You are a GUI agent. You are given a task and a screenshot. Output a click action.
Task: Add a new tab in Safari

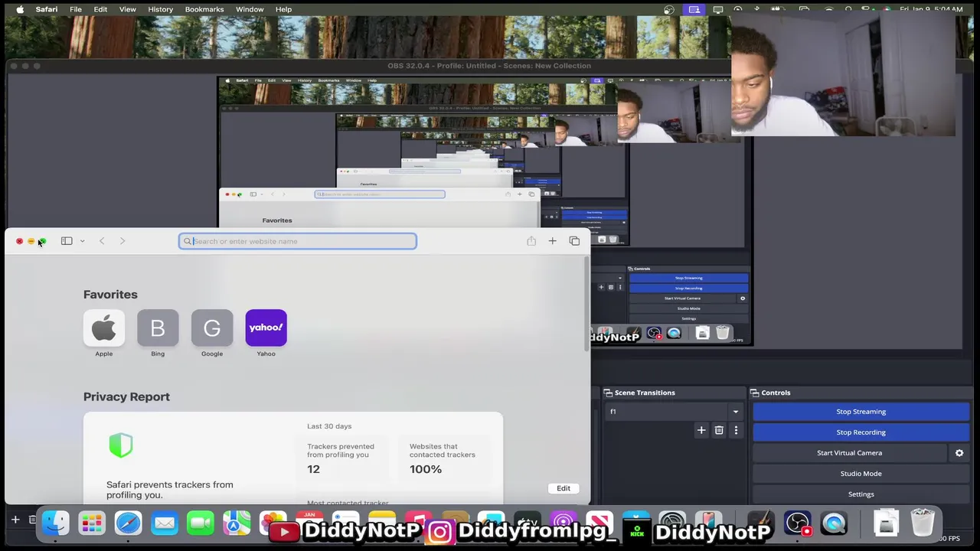click(552, 241)
